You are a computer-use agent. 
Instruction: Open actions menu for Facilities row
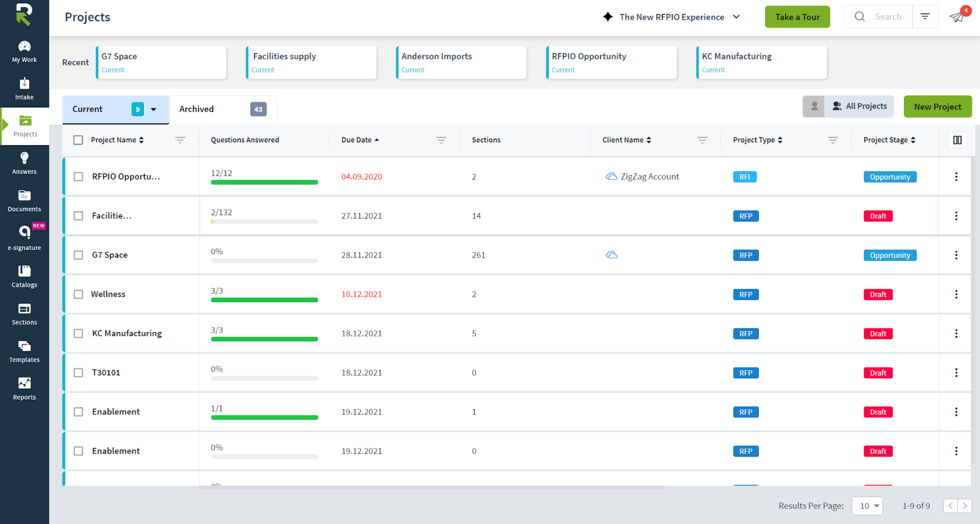pyautogui.click(x=956, y=216)
